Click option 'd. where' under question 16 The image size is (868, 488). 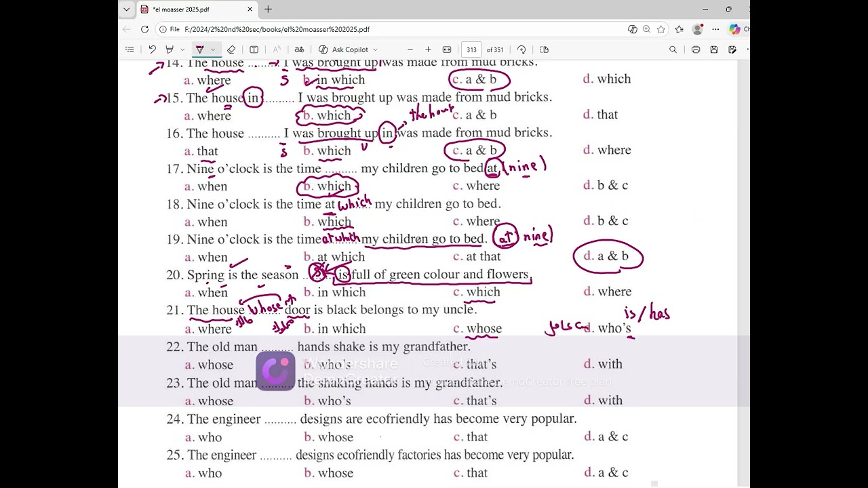click(607, 150)
